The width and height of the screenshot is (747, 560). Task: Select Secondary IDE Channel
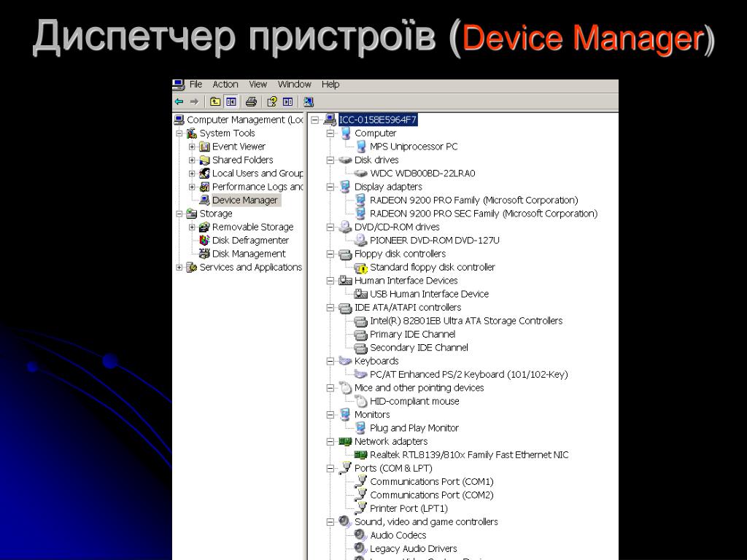(x=419, y=348)
